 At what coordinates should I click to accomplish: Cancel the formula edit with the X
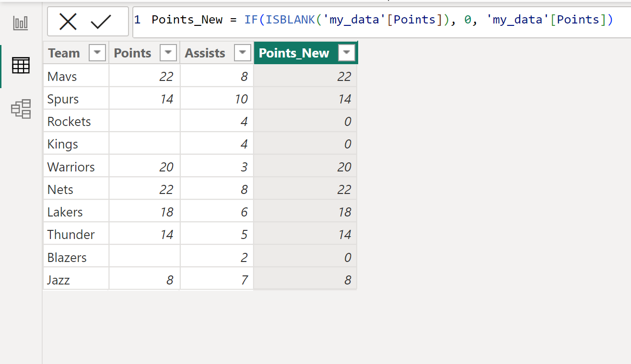(69, 21)
